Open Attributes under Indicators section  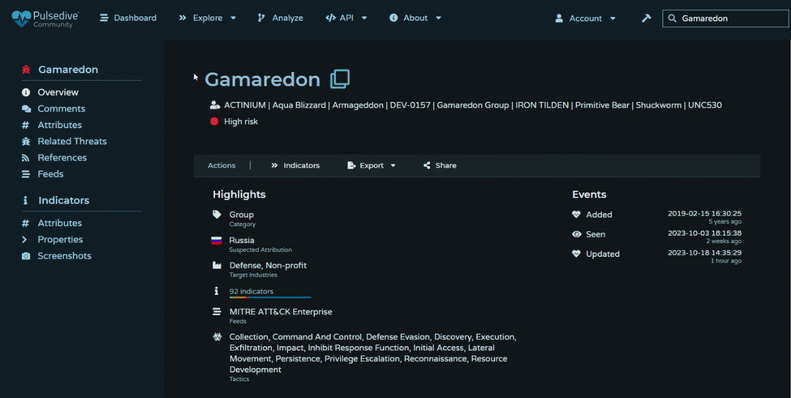coord(60,223)
